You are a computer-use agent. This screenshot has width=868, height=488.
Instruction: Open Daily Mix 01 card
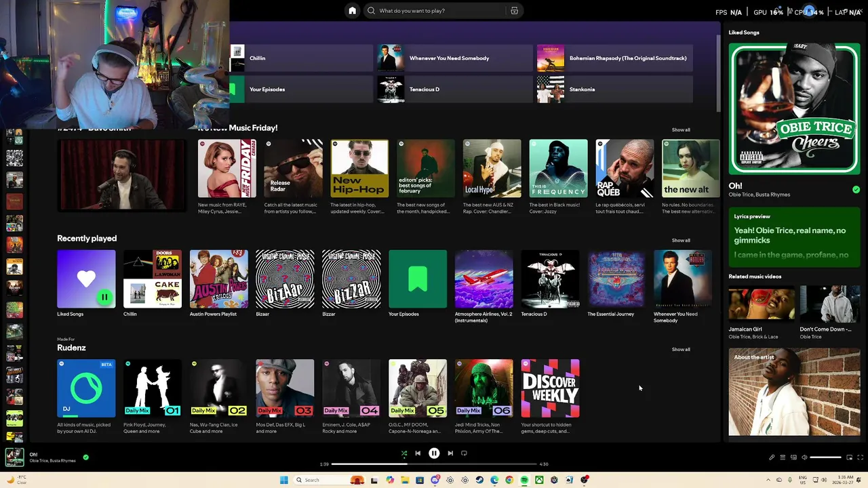(153, 388)
